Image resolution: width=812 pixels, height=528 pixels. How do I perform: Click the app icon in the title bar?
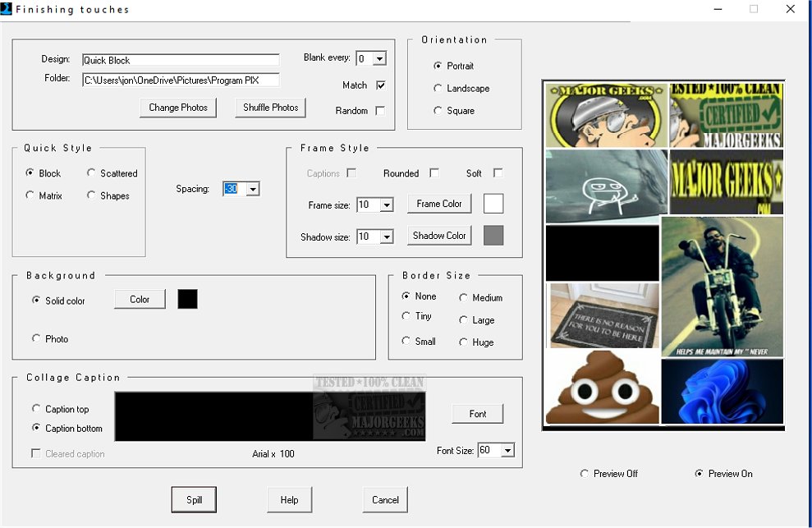pos(7,9)
